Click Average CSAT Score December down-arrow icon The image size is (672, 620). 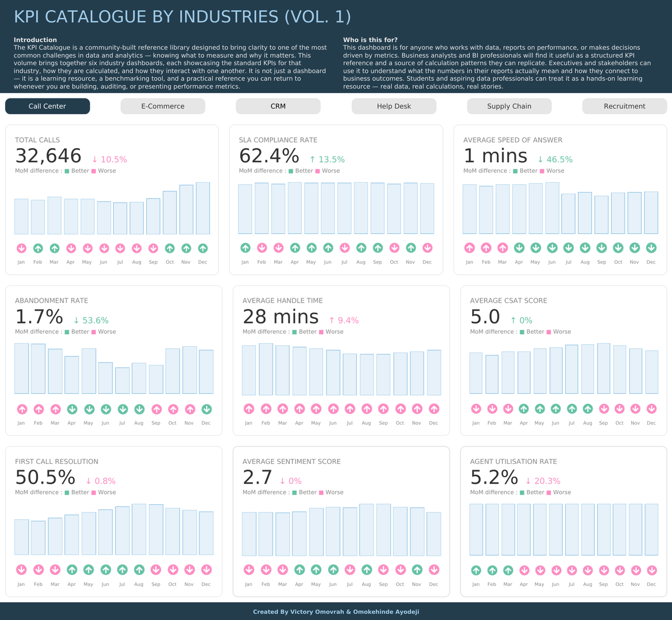pos(651,409)
